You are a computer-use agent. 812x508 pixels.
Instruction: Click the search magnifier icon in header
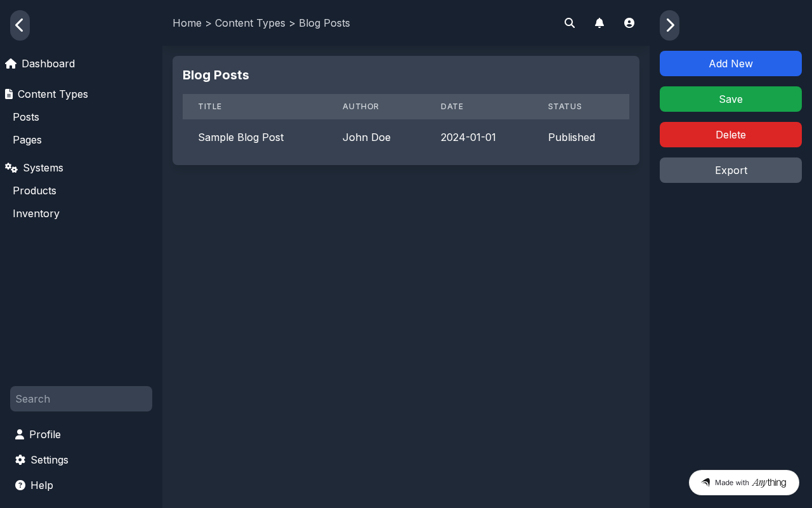tap(570, 23)
